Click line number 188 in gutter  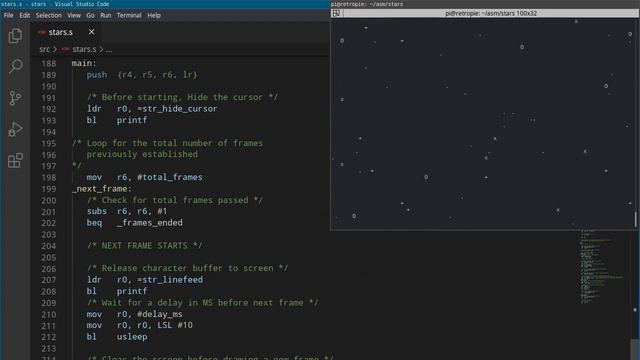pos(49,64)
